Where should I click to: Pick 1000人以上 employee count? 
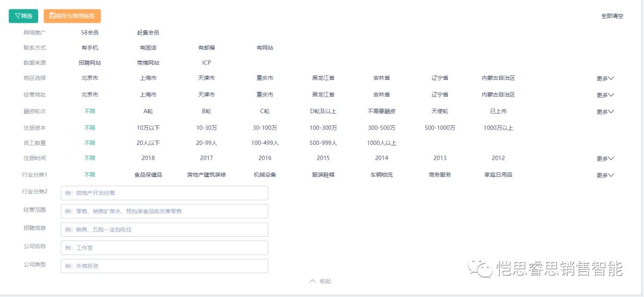click(x=382, y=143)
